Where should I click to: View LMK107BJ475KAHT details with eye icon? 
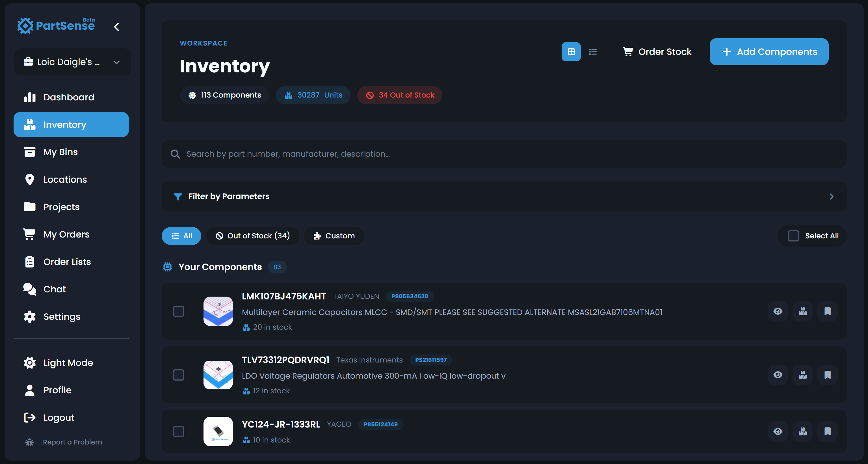pos(778,311)
